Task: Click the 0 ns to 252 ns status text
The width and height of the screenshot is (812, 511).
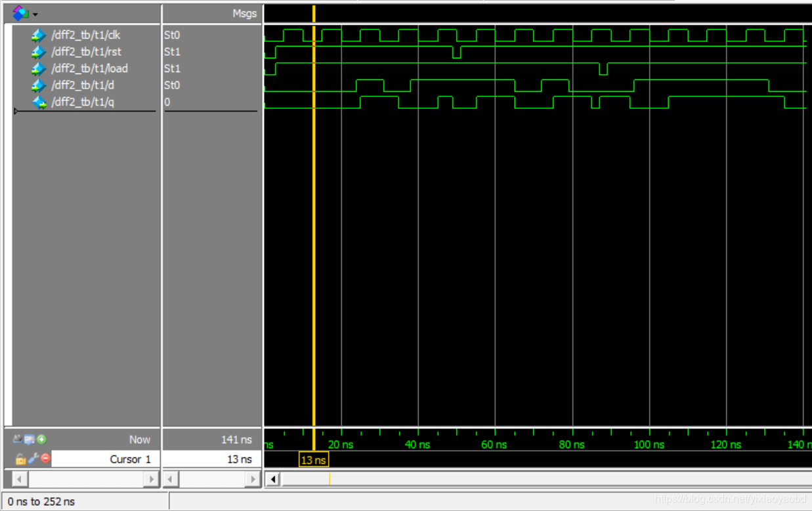Action: pos(41,502)
